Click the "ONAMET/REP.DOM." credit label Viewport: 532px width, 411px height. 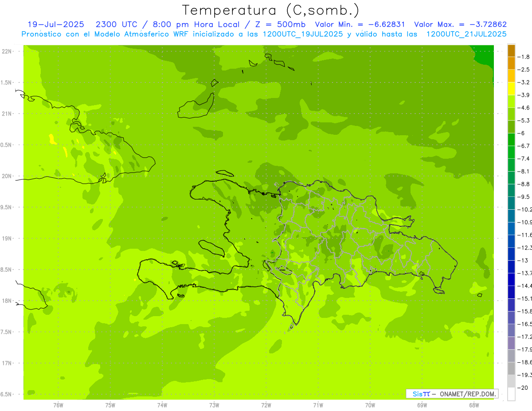click(467, 394)
